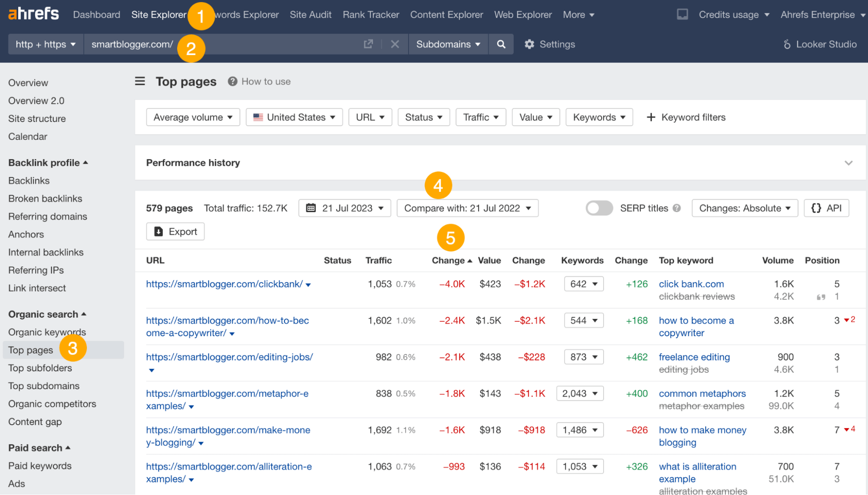This screenshot has height=495, width=868.
Task: Click the hamburger icon beside Top pages heading
Action: coord(140,81)
